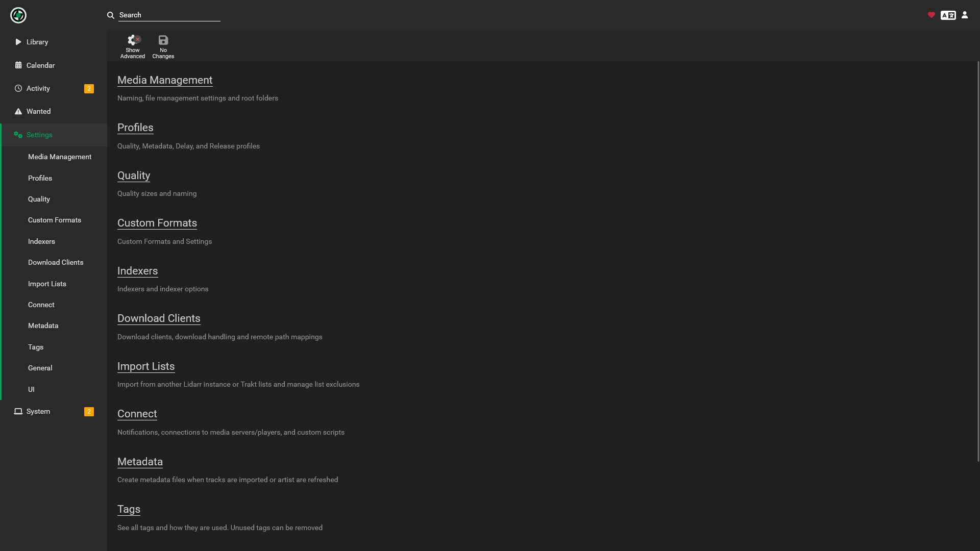Follow the Profiles heading link

click(135, 128)
